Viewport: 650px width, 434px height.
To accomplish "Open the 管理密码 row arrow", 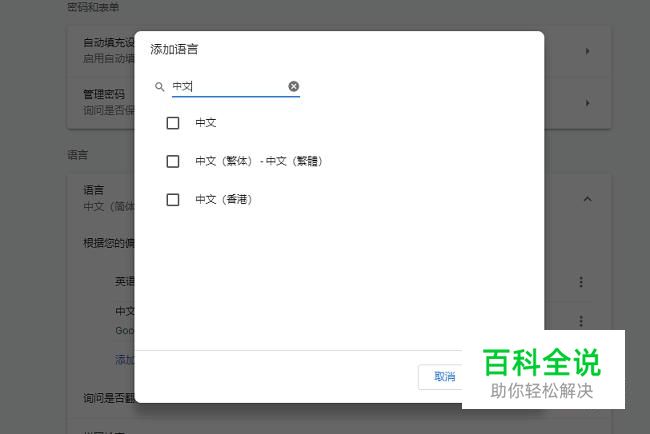I will 587,103.
